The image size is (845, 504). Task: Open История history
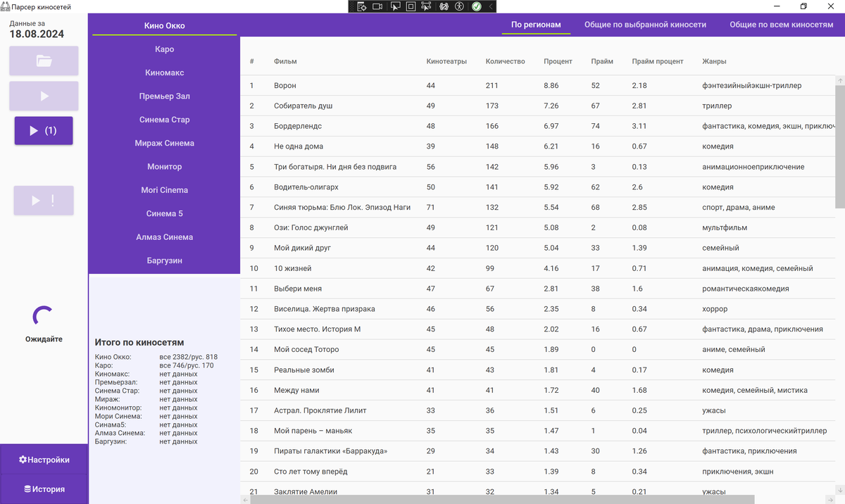point(44,489)
